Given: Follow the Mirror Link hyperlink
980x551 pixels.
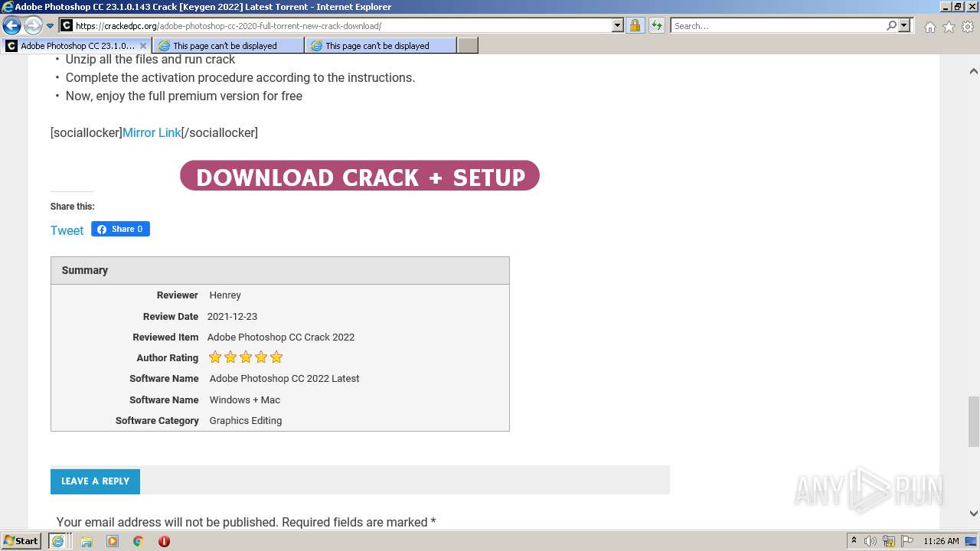Looking at the screenshot, I should point(152,132).
